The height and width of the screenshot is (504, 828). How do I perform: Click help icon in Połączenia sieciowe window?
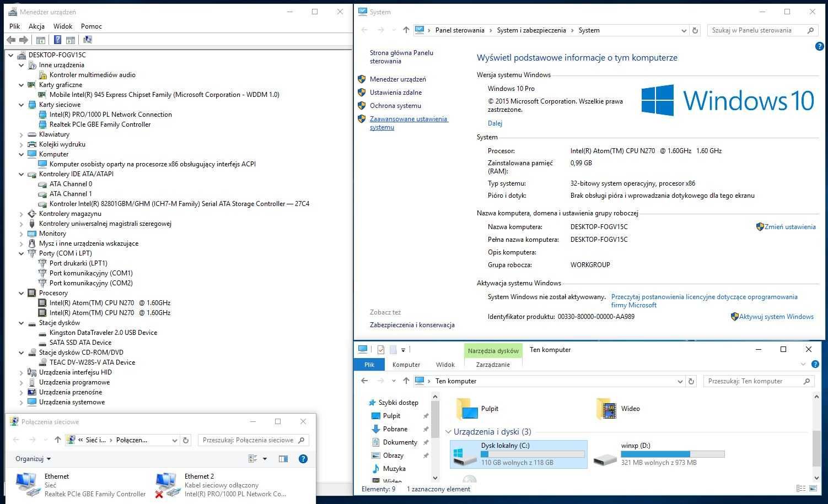(303, 459)
